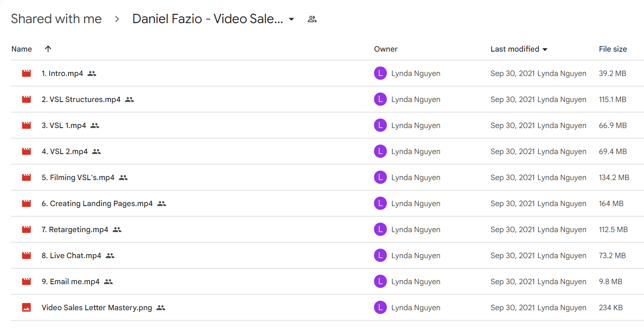Click Lynda Nguyen avatar in 1. Intro.mp4 row
The height and width of the screenshot is (335, 644).
[380, 73]
